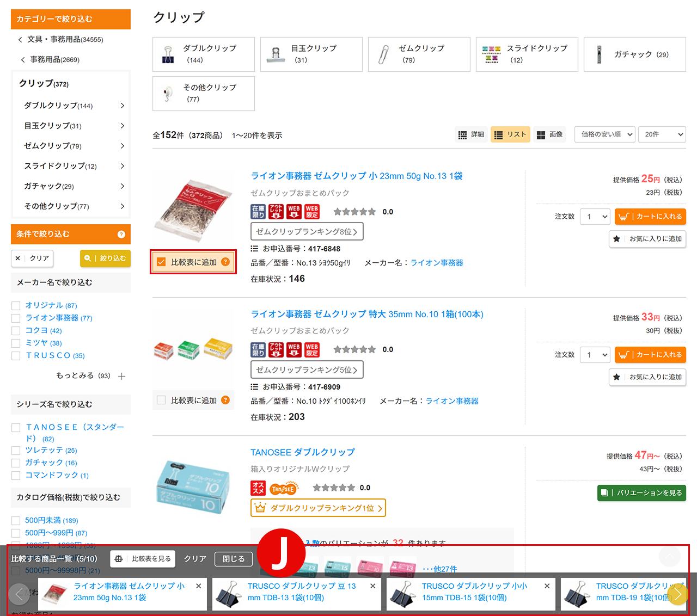Viewport: 697px width, 616px height.
Task: Open ゼムクリップランキング5位 ranking badge
Action: pyautogui.click(x=307, y=370)
